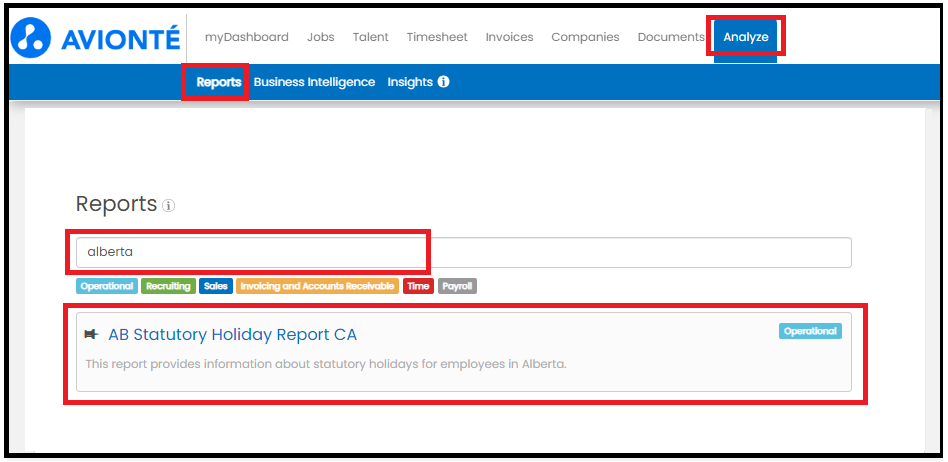This screenshot has height=462, width=948.
Task: Filter by Invoicing and Accounts Receivable tag
Action: tap(317, 286)
